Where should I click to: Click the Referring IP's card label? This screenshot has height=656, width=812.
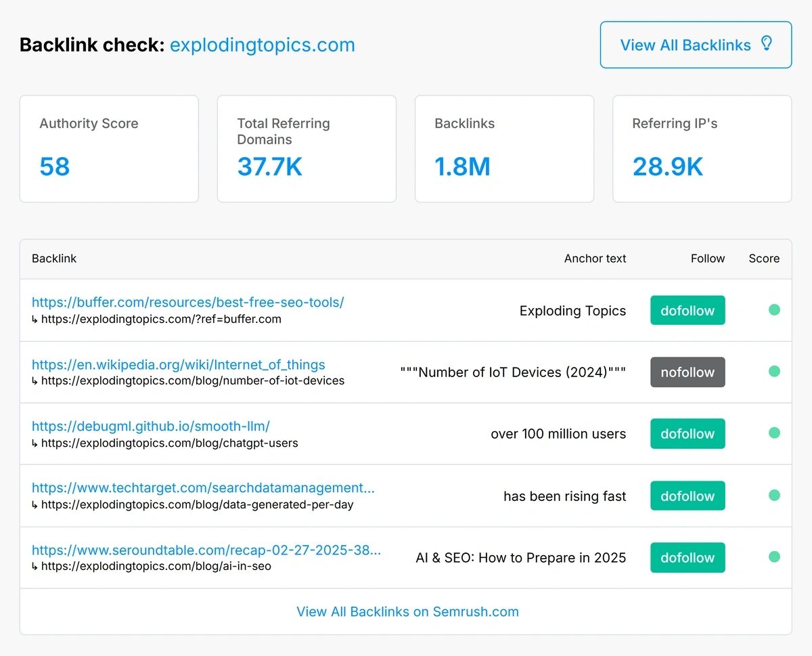[675, 123]
